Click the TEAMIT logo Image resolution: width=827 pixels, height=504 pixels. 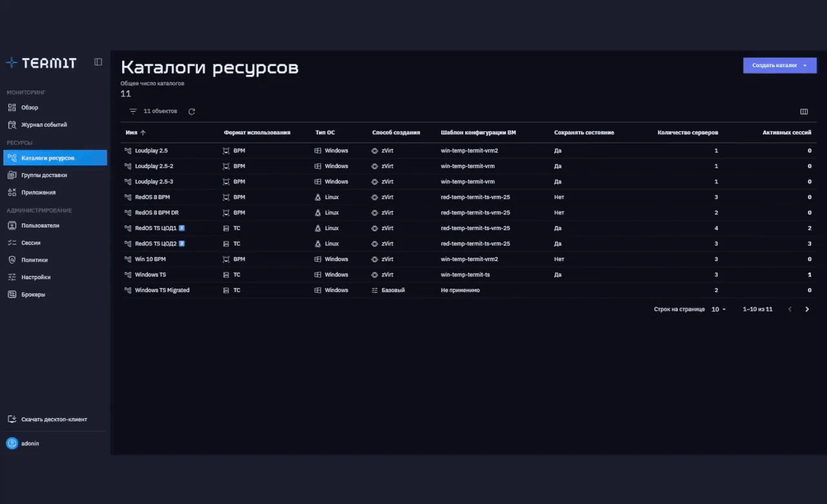(41, 63)
